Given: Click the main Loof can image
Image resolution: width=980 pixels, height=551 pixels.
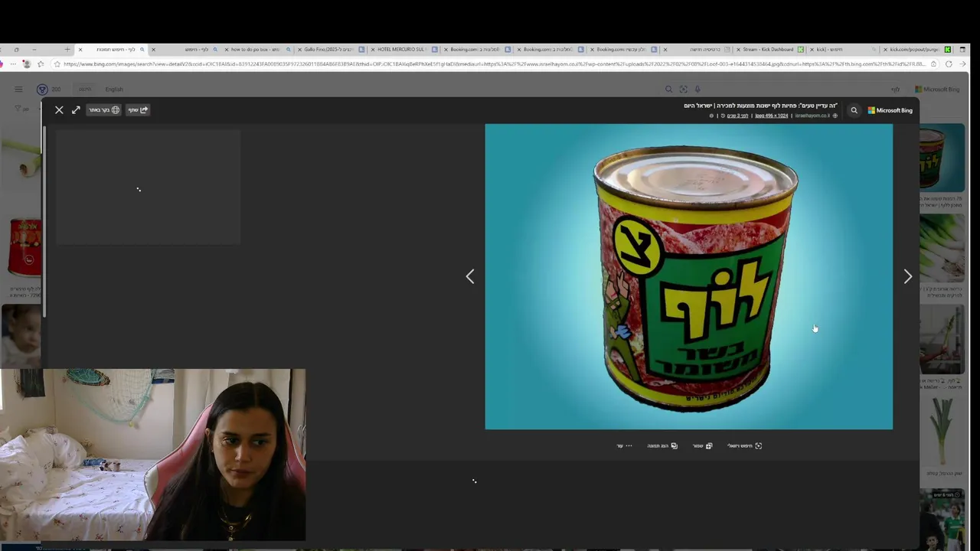Looking at the screenshot, I should (x=688, y=276).
